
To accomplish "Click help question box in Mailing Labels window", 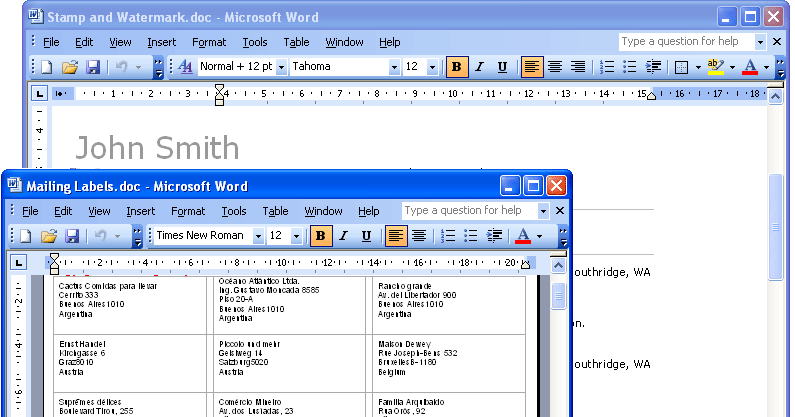I will point(469,211).
